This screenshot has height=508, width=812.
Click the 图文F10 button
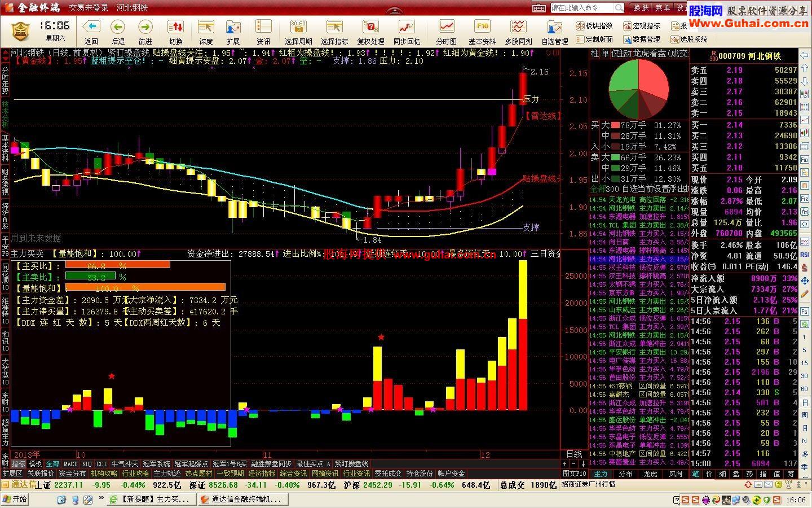pos(575,474)
